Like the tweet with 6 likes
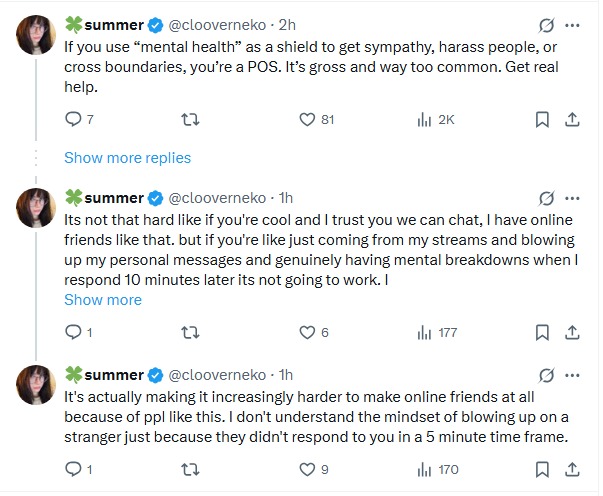 [308, 332]
